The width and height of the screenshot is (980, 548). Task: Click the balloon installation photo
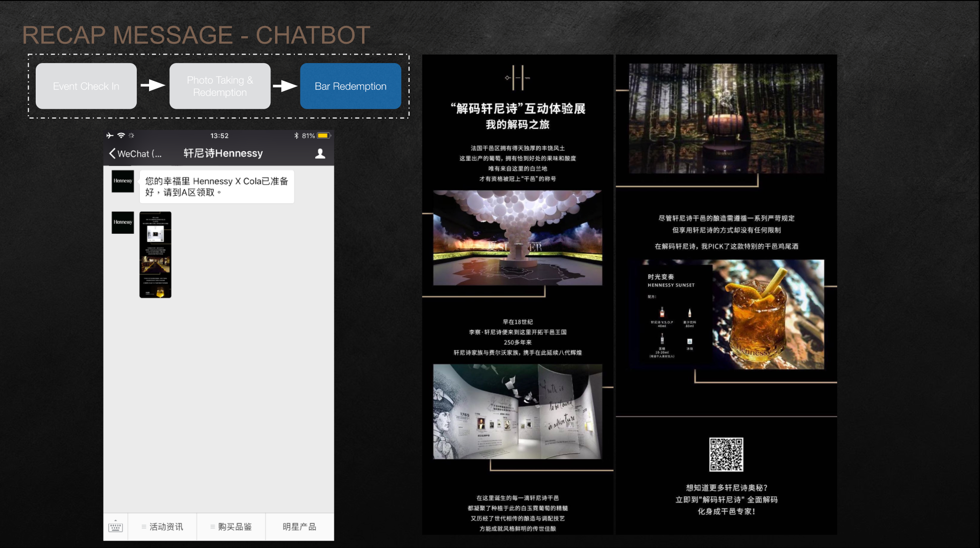(x=517, y=238)
